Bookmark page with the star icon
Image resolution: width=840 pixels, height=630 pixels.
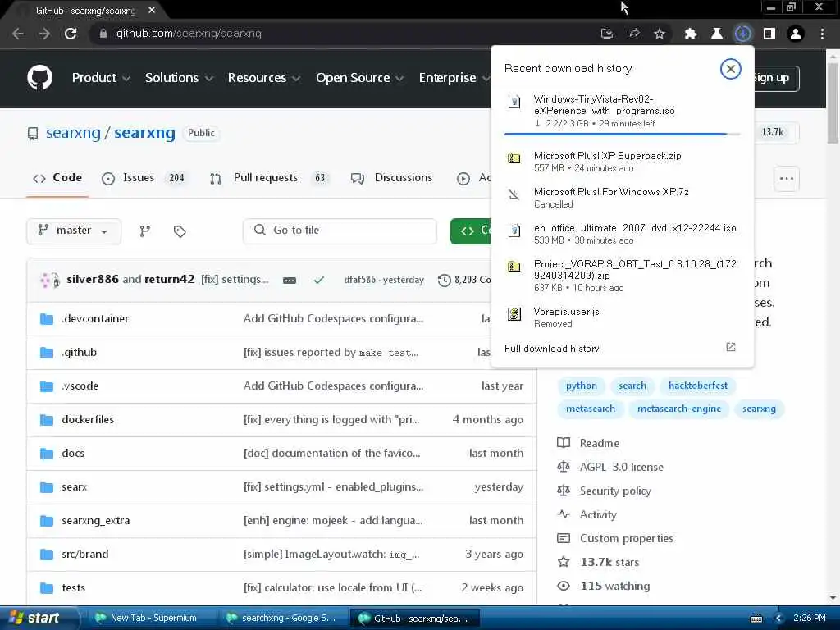[659, 34]
